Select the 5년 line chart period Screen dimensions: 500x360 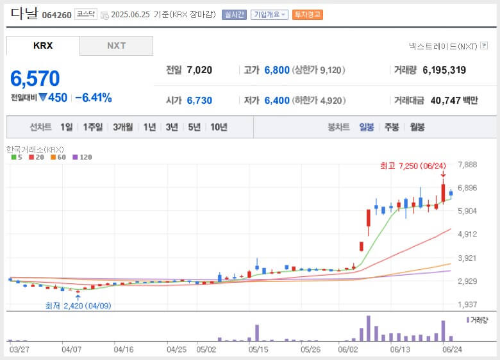pos(194,127)
